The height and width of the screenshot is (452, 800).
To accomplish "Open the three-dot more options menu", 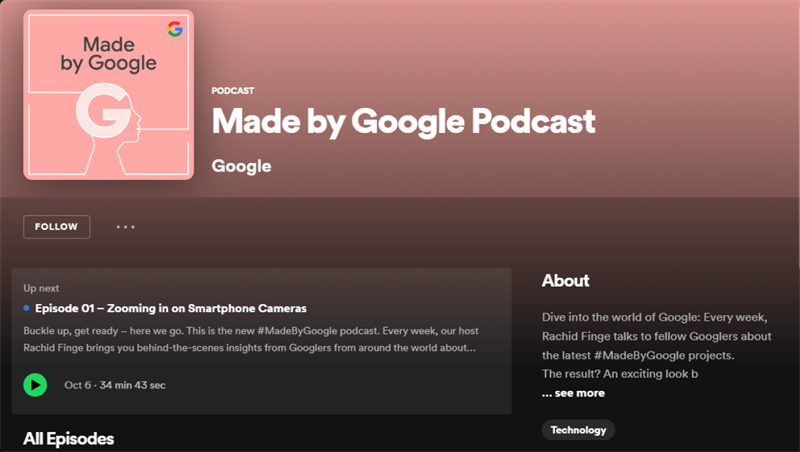I will (126, 227).
